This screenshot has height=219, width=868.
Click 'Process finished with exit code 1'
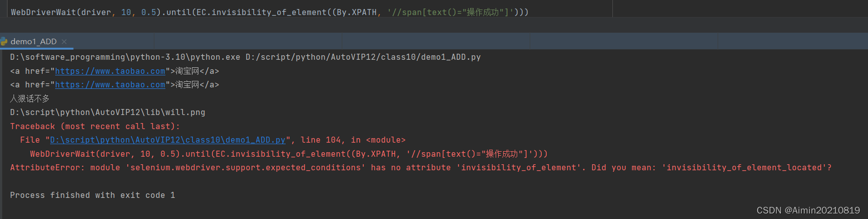coord(93,195)
